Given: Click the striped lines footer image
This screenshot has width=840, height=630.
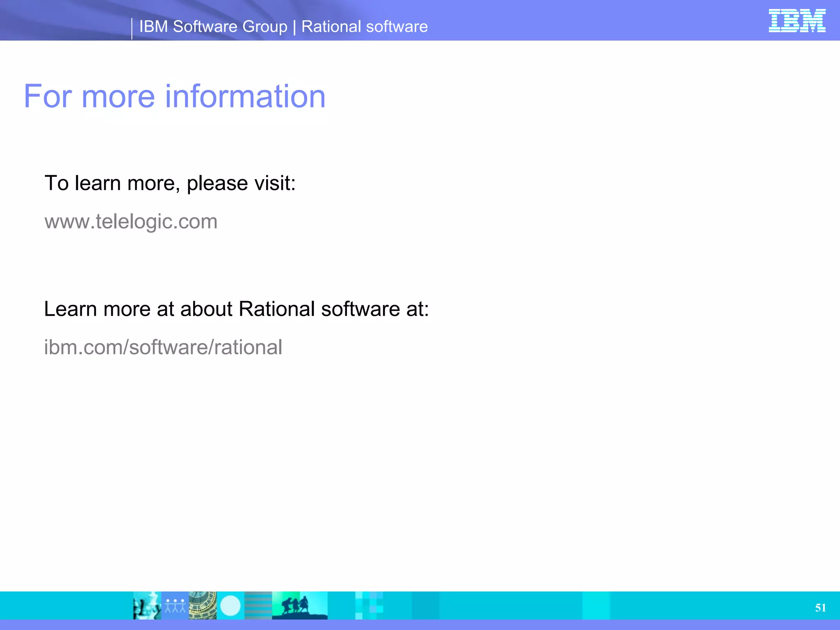Looking at the screenshot, I should 258,605.
